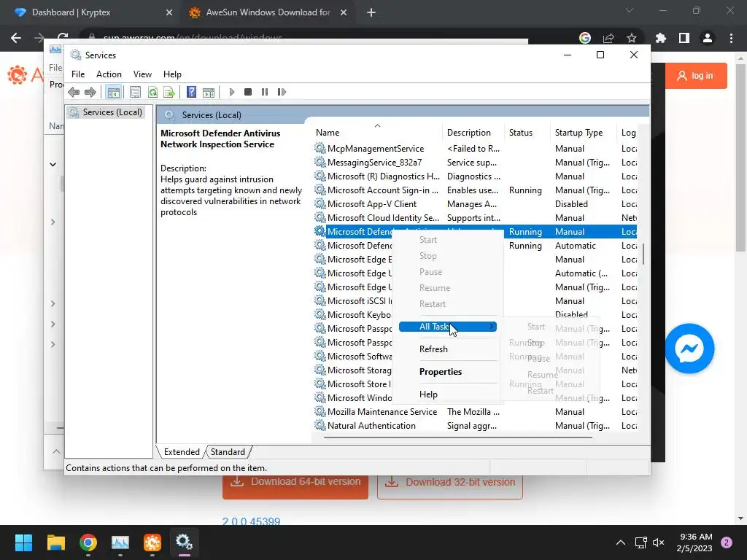
Task: Sort by the Description column header
Action: tap(473, 133)
